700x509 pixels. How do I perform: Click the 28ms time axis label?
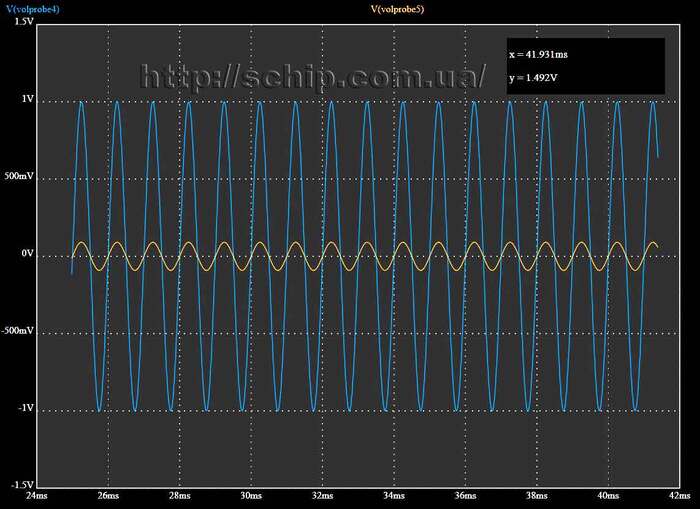click(179, 495)
